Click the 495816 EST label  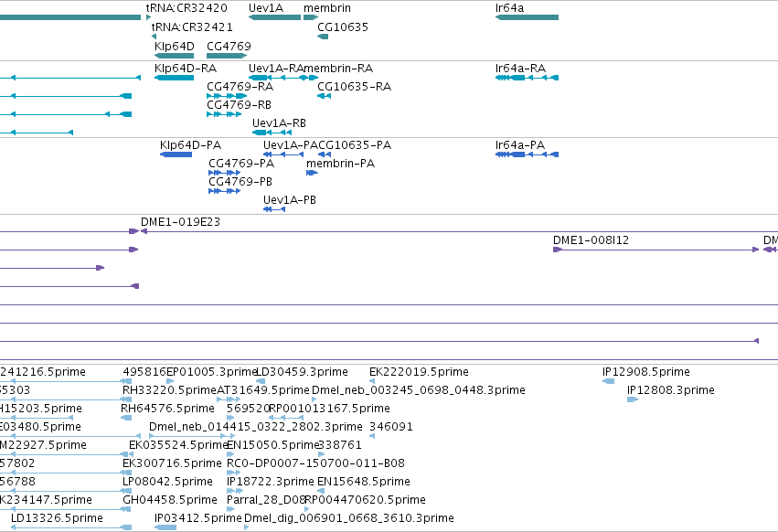click(144, 372)
